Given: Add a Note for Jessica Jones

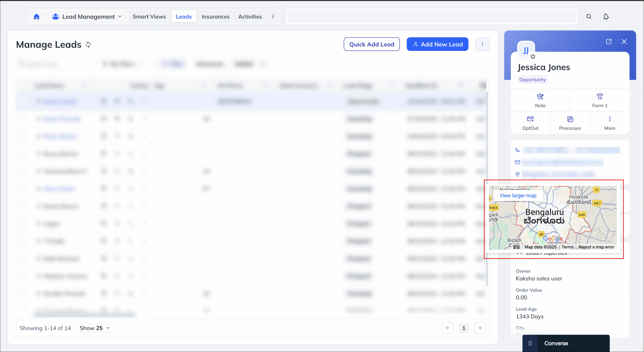Looking at the screenshot, I should (x=540, y=100).
